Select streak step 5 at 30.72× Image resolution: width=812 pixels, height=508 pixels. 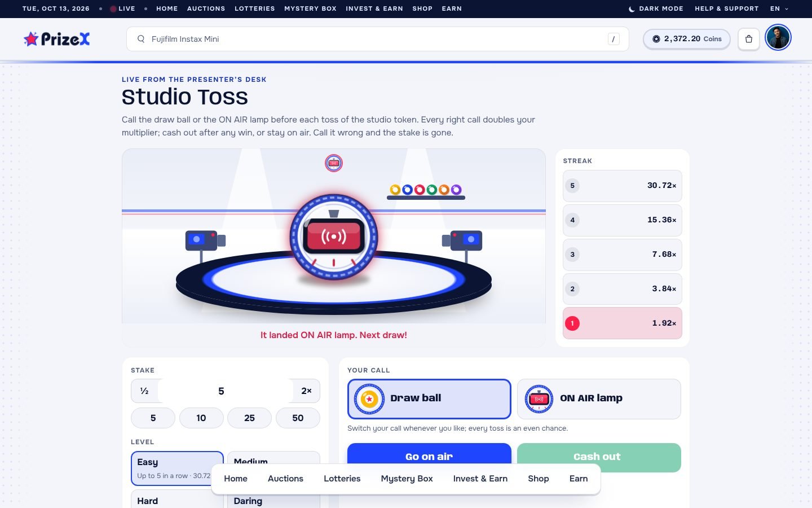623,186
